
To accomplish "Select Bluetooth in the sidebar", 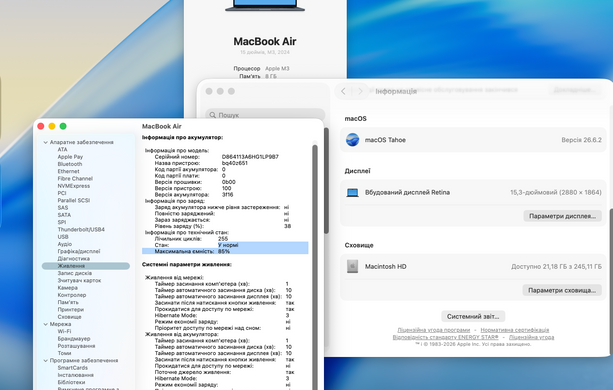I will 70,164.
